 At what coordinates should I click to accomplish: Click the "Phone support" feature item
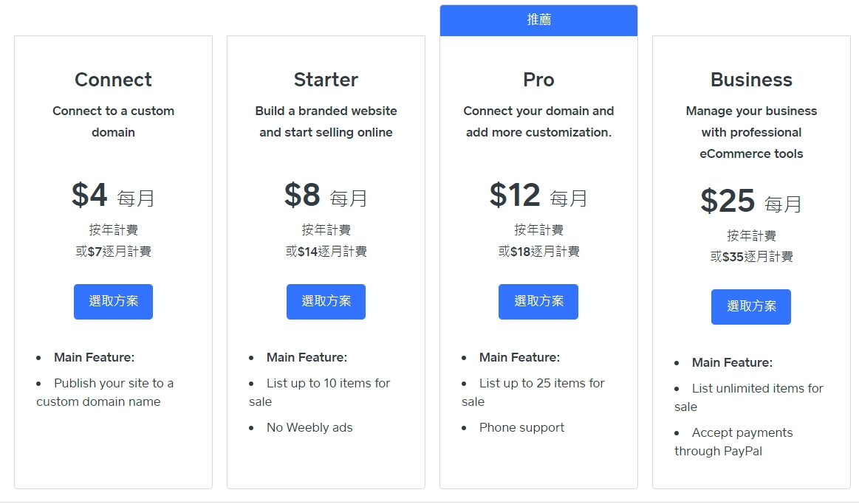pyautogui.click(x=521, y=427)
